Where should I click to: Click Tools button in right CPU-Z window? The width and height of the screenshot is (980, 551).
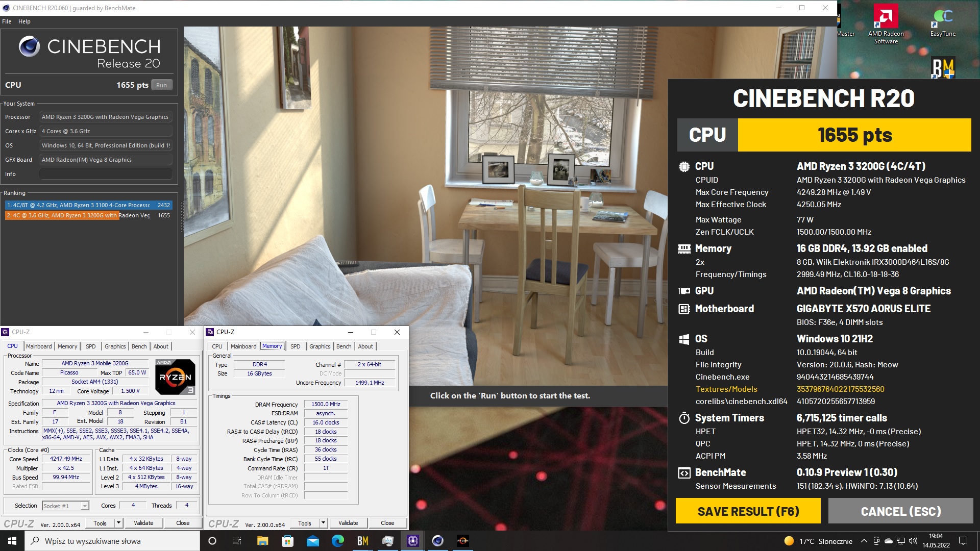click(305, 523)
